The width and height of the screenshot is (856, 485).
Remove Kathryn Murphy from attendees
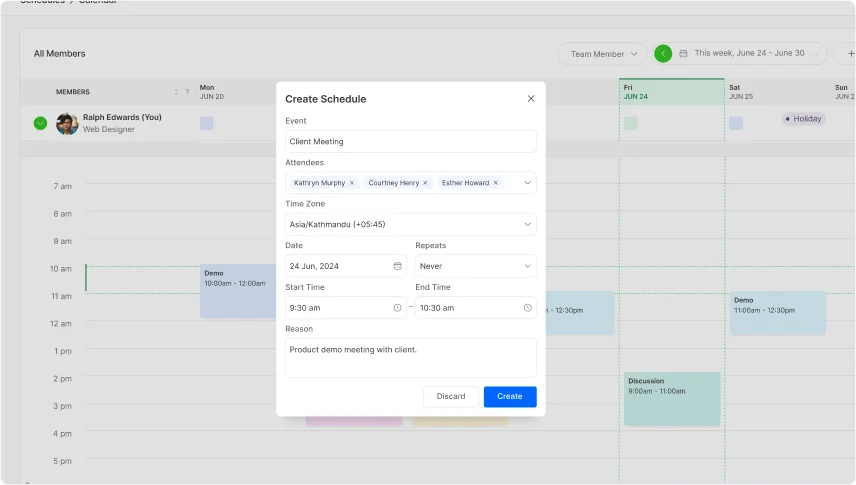pos(352,183)
